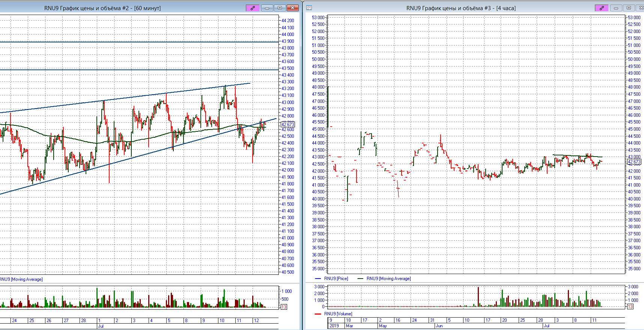Screen dimensions: 644x330
Task: Minimize the 60-minute chart window
Action: click(267, 8)
